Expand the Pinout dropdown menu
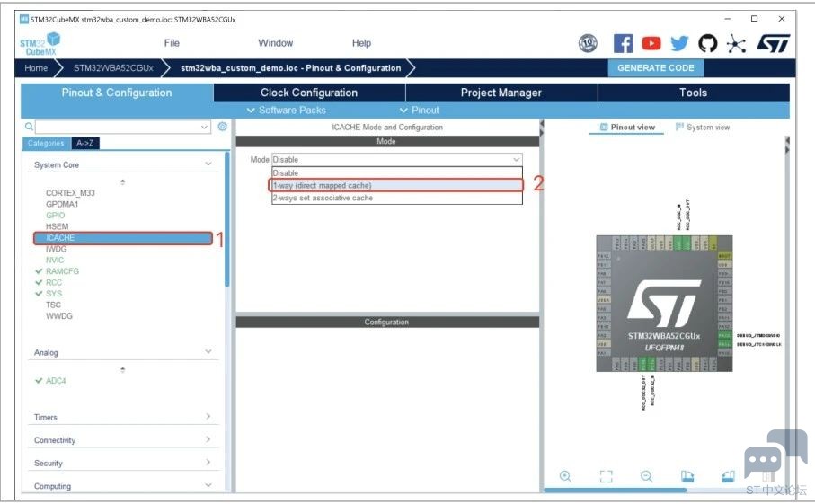 420,111
